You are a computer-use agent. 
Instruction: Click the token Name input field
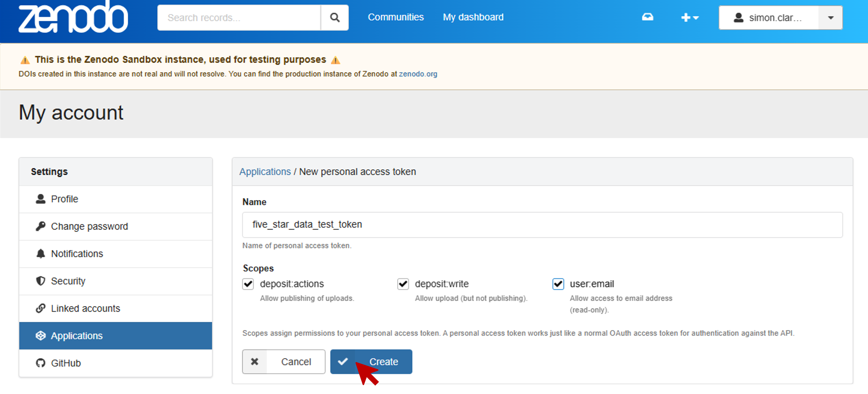542,225
